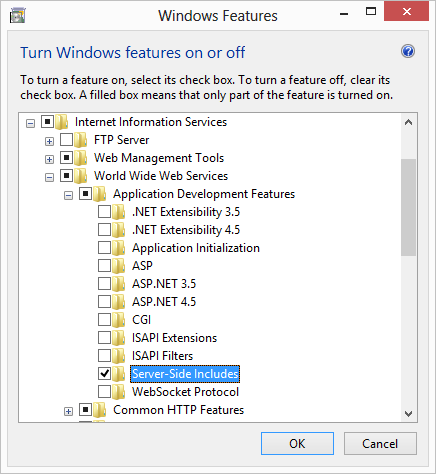
Task: Check the FTP Server checkbox
Action: 66,140
